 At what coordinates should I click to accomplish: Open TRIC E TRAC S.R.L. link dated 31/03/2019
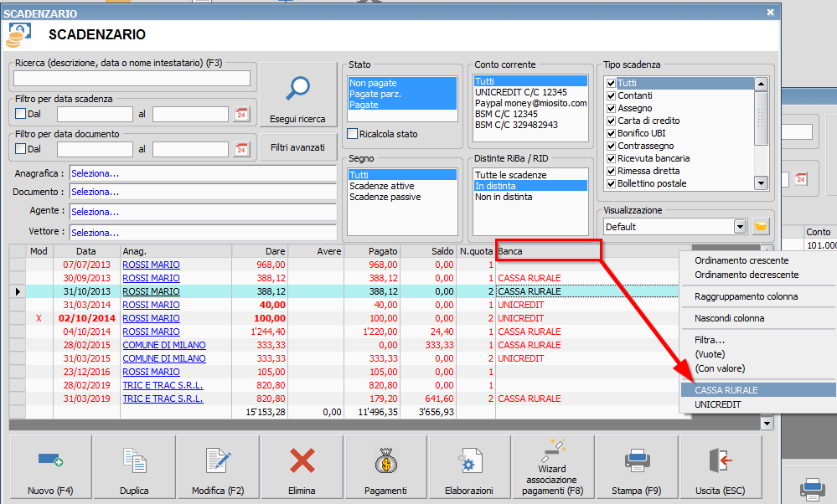coord(163,399)
